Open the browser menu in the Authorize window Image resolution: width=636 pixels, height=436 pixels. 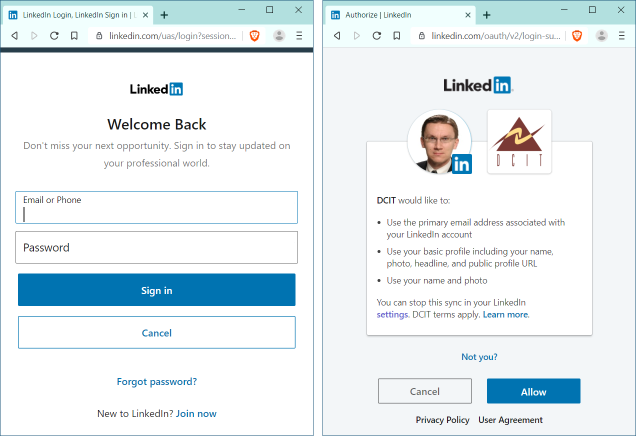point(621,35)
